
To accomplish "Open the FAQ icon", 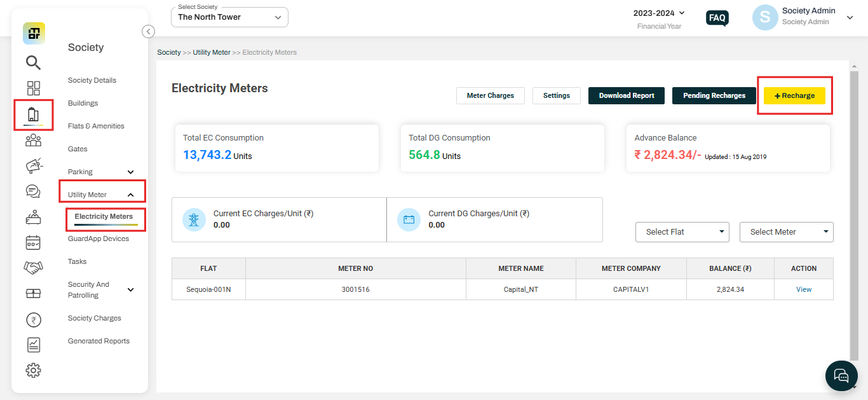I will [717, 18].
